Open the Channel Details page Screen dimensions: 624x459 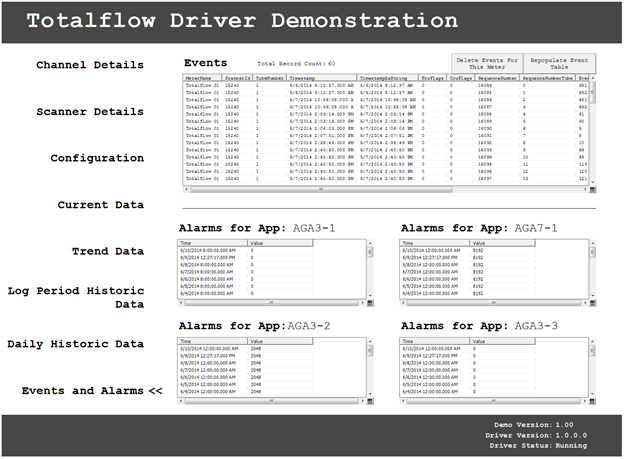click(x=90, y=65)
